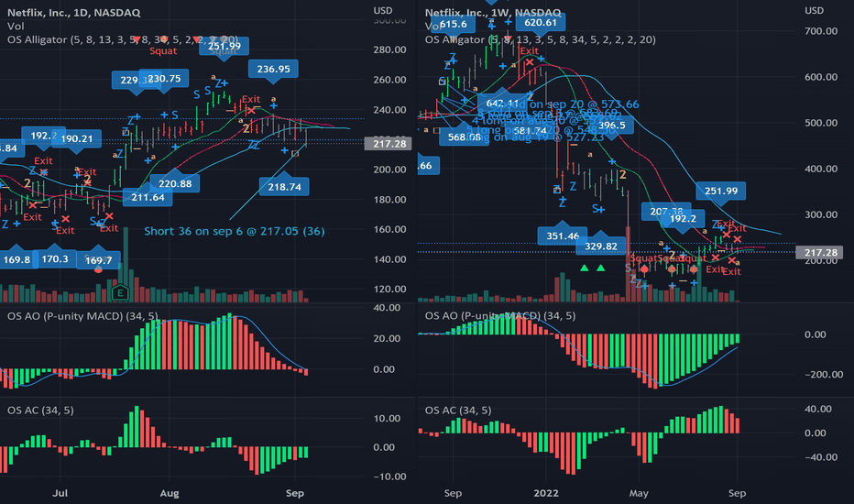854x504 pixels.
Task: Select the red X beside the Exit label under 251.99 on daily chart
Action: 250,110
